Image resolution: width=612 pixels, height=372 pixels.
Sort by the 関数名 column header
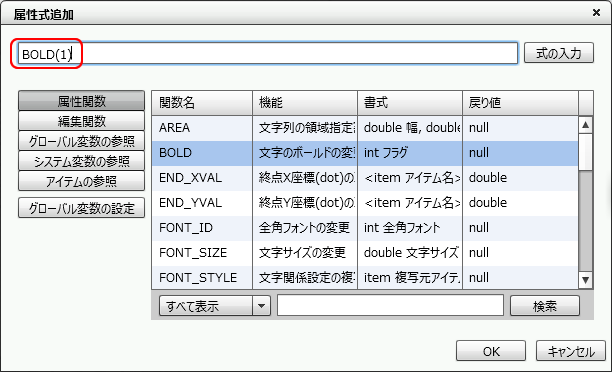202,103
